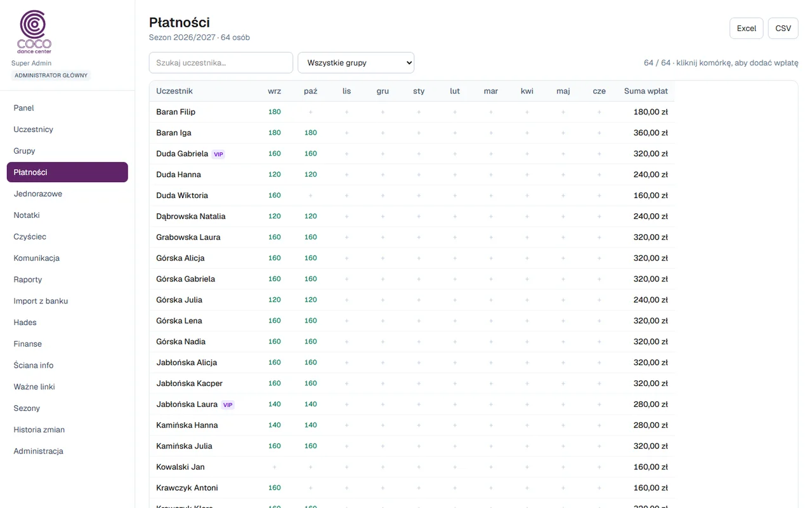This screenshot has width=812, height=508.
Task: Open Panel in the sidebar
Action: pos(67,108)
